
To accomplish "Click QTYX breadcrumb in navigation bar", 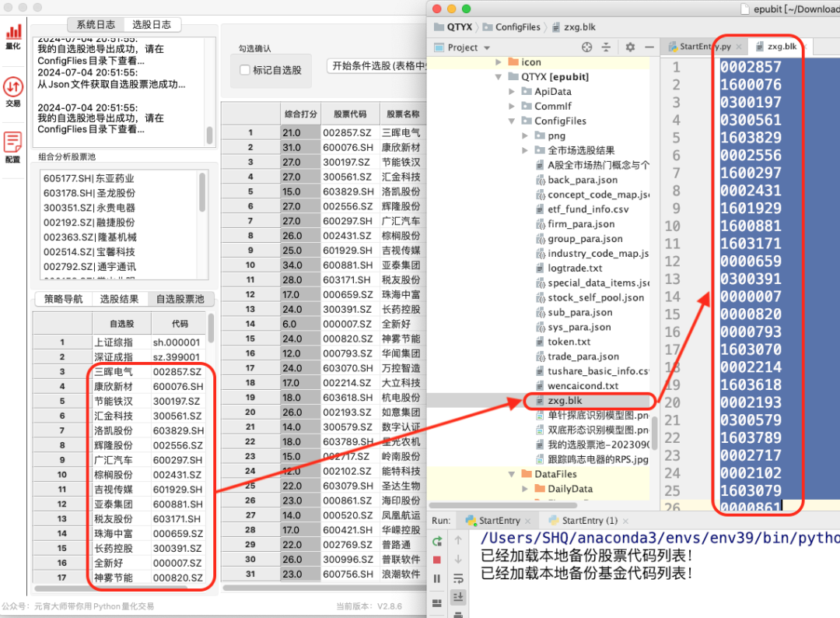I will coord(453,26).
